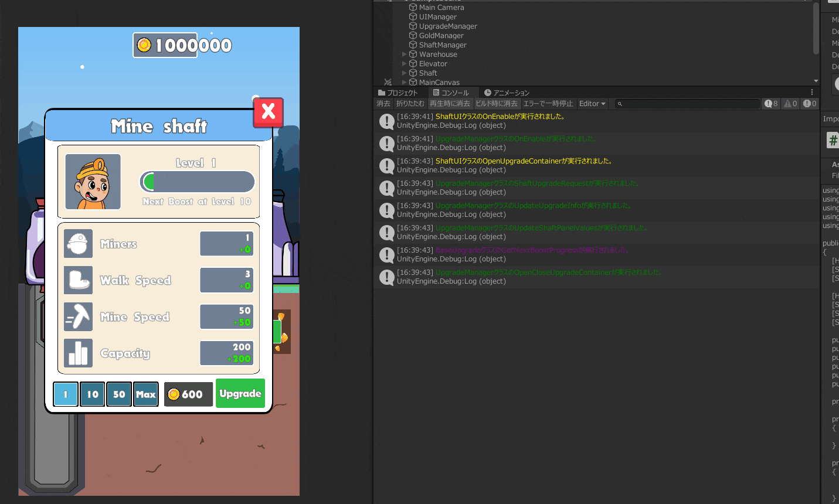Select the GetNextBoostProgress log entry
The image size is (839, 504).
596,255
